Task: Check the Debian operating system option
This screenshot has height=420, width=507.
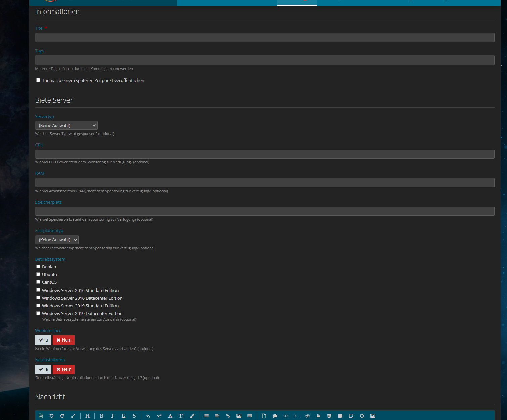Action: click(38, 267)
